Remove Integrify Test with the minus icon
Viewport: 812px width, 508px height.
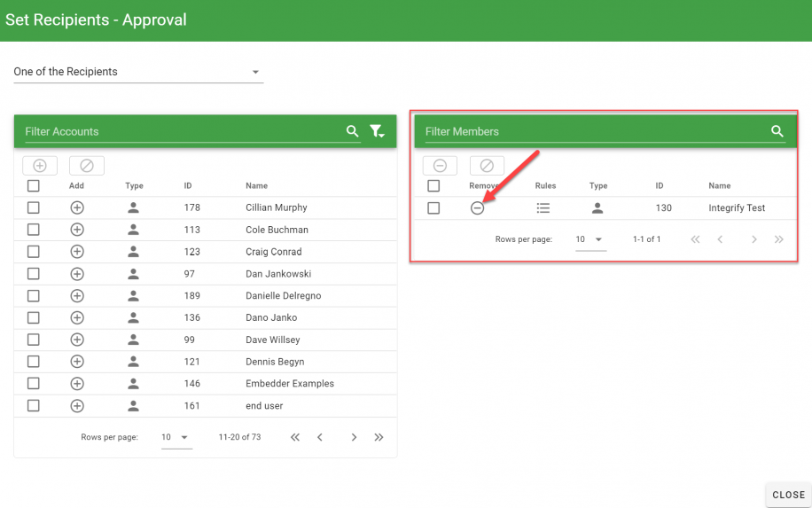point(477,208)
